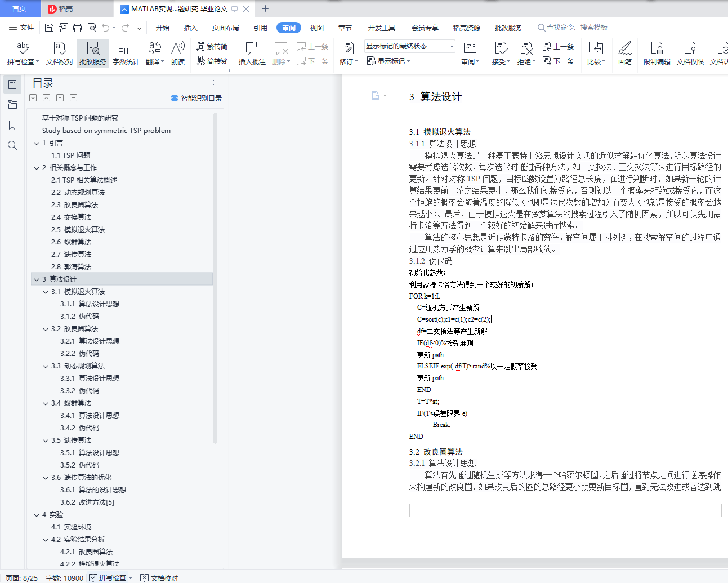
Task: Select the 画笔 pen tool
Action: click(x=624, y=54)
